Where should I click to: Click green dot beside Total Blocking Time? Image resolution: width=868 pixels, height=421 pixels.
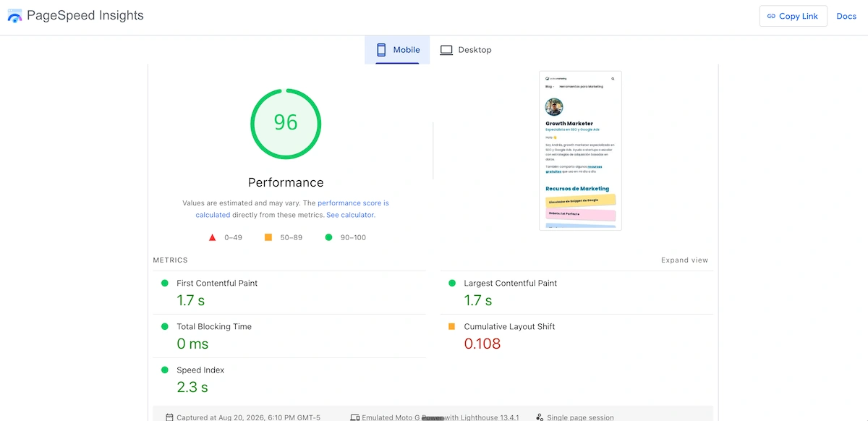coord(164,327)
